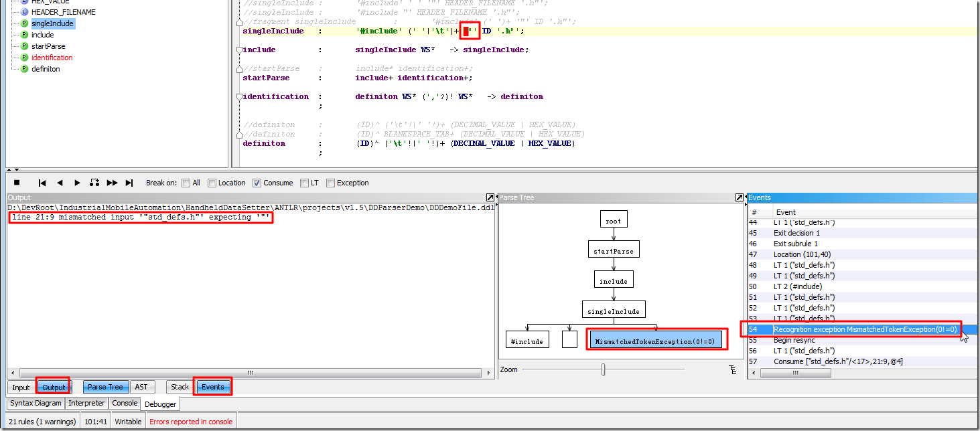Select the definiton rule in rules list
Image resolution: width=980 pixels, height=431 pixels.
(46, 69)
